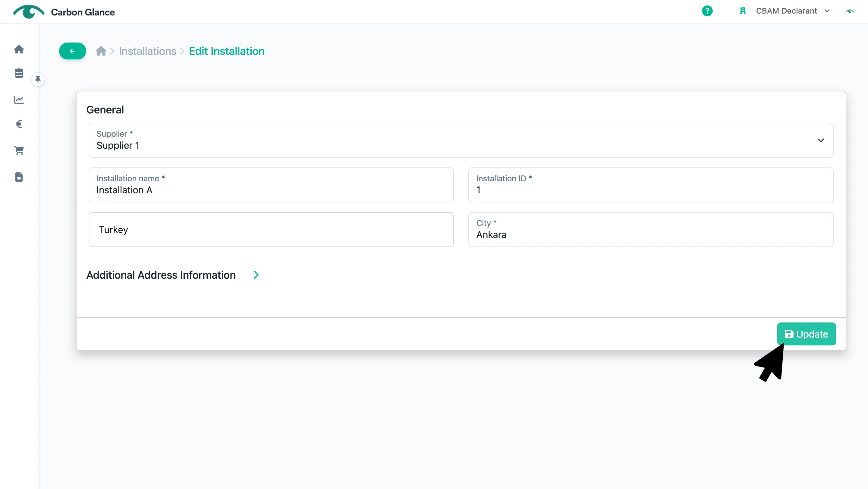Viewport: 868px width, 489px height.
Task: Open the Installations breadcrumb link
Action: point(148,51)
